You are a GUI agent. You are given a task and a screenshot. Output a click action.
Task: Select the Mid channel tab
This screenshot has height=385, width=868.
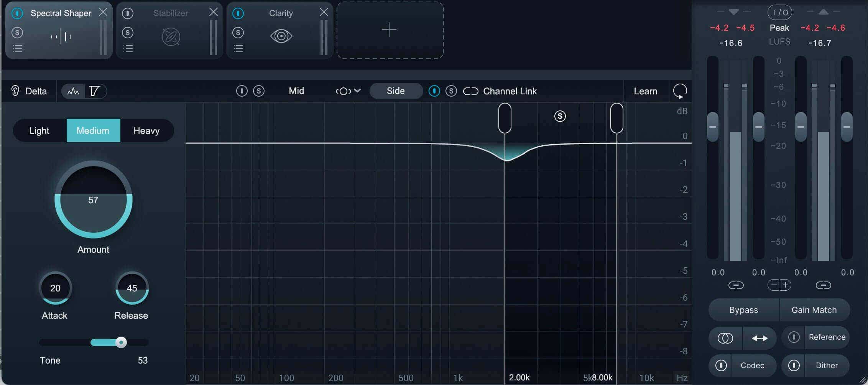pyautogui.click(x=296, y=91)
